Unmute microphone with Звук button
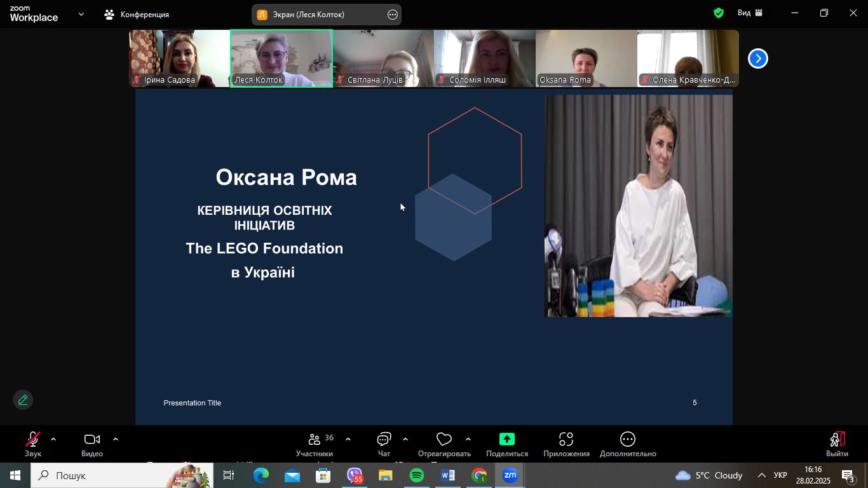 [32, 444]
